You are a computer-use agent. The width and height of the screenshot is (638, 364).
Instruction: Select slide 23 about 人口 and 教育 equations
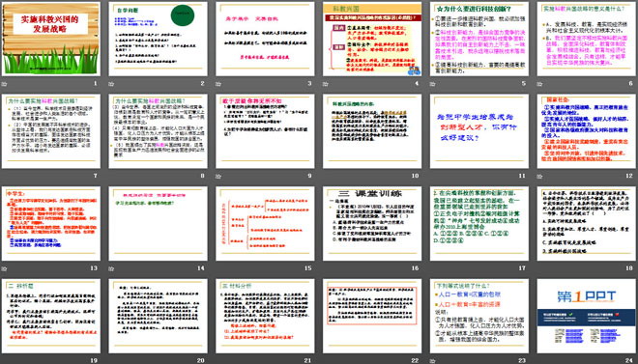tap(479, 316)
